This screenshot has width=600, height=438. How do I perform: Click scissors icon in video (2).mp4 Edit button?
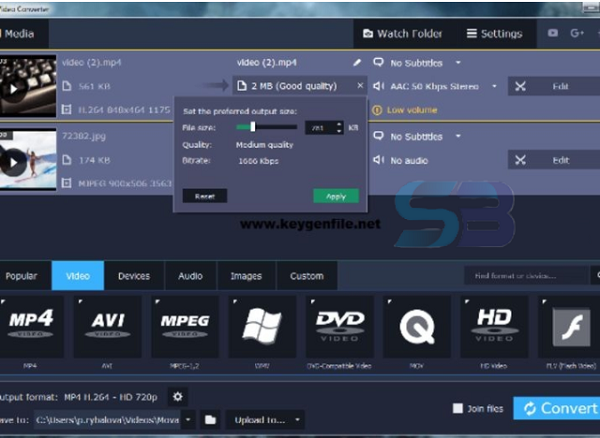tap(520, 86)
